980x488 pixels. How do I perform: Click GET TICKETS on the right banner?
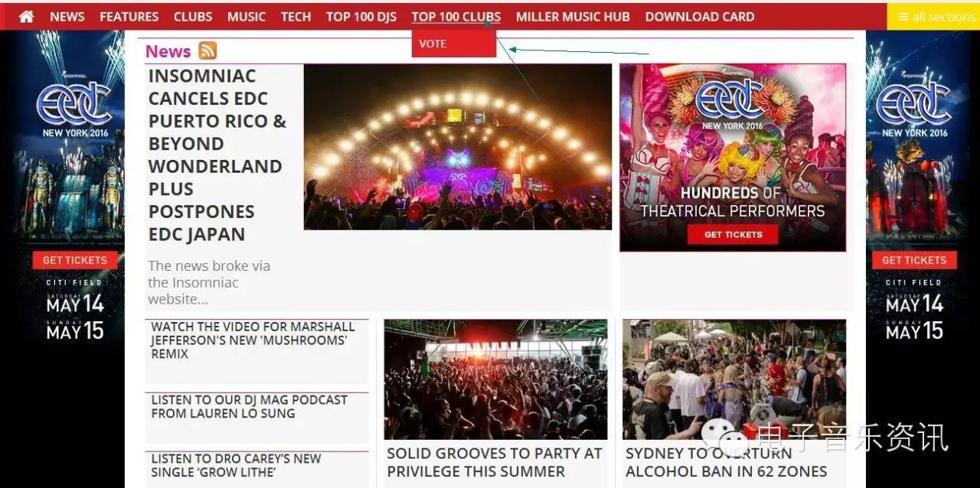pos(914,260)
